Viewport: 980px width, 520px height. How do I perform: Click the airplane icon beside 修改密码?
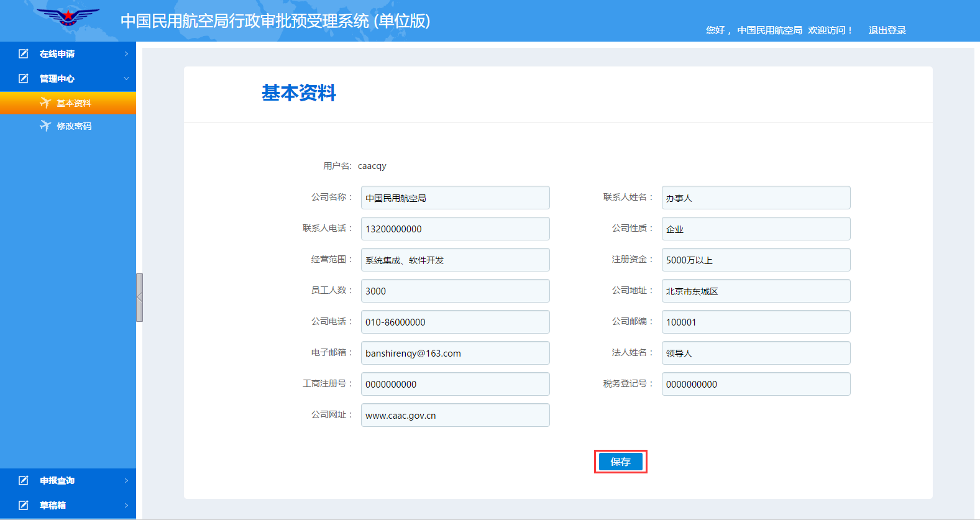[x=45, y=125]
